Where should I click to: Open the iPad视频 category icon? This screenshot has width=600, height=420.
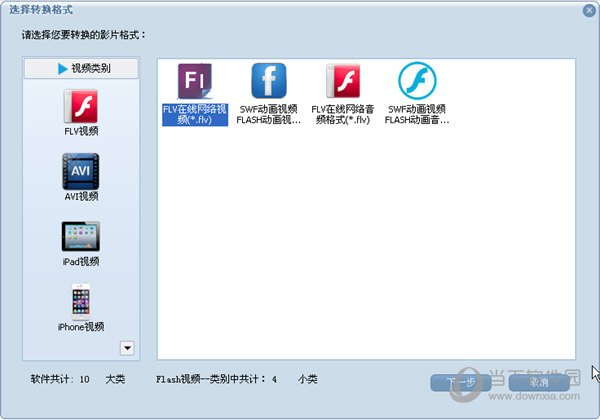81,236
